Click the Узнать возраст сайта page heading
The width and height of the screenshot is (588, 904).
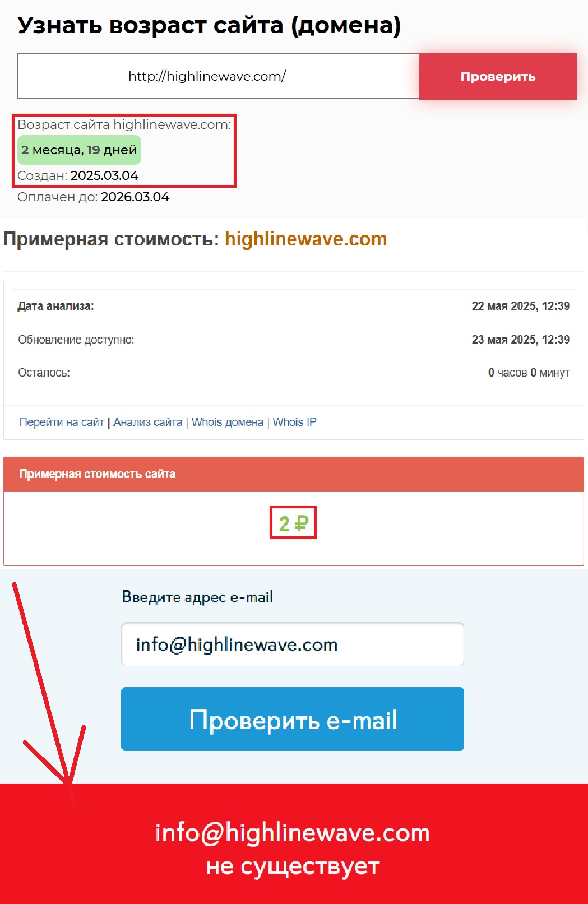click(x=209, y=26)
